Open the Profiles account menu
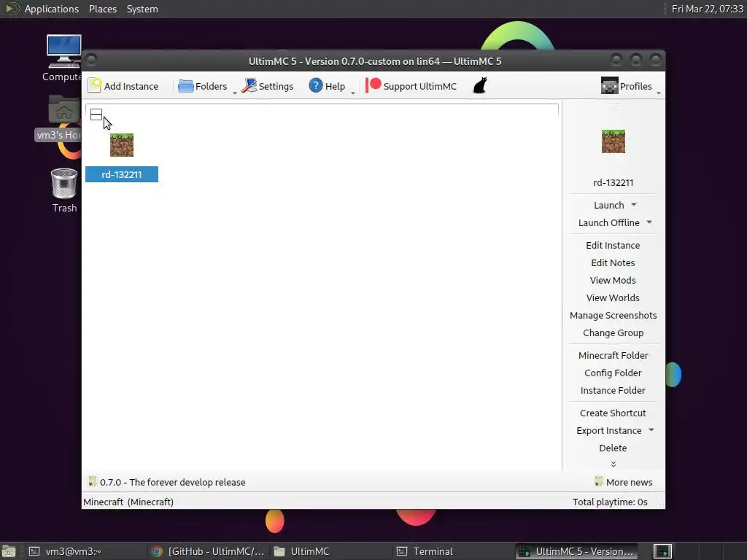The height and width of the screenshot is (560, 747). click(x=627, y=86)
